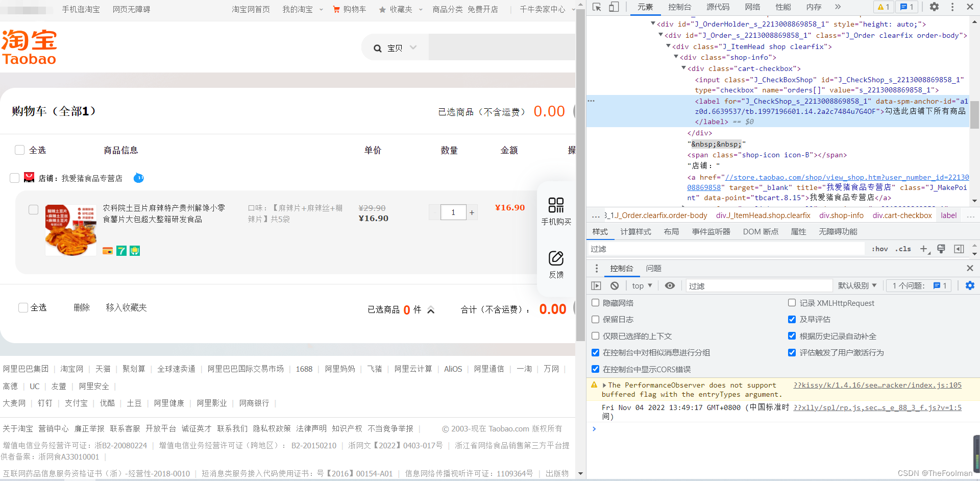This screenshot has height=481, width=980.
Task: Enable 隐藏网络 checkbox
Action: (x=595, y=303)
